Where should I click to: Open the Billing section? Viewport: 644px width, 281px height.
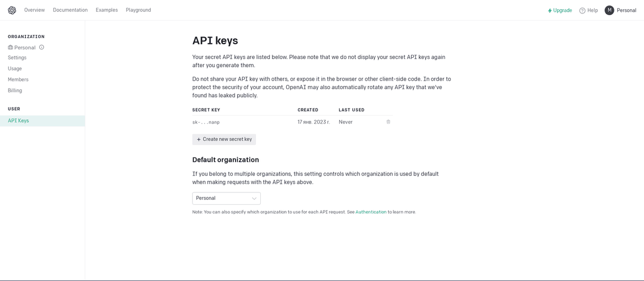point(15,91)
